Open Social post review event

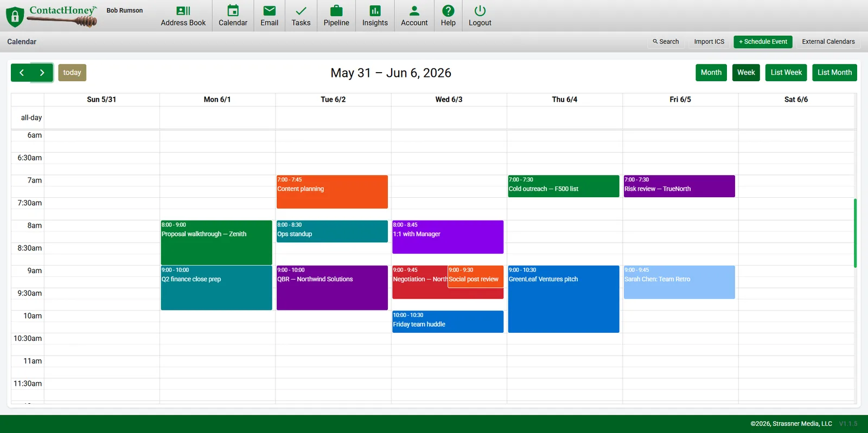pos(475,276)
